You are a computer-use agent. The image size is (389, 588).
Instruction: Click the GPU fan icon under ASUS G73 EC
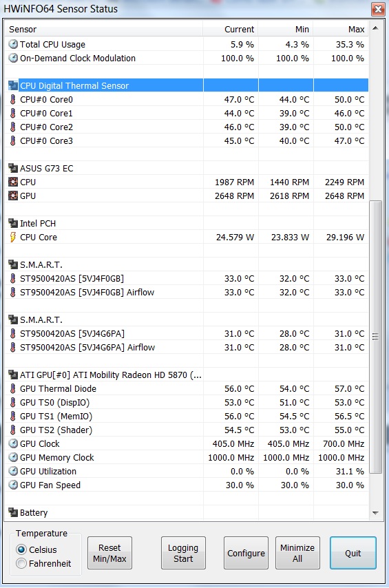pos(13,196)
